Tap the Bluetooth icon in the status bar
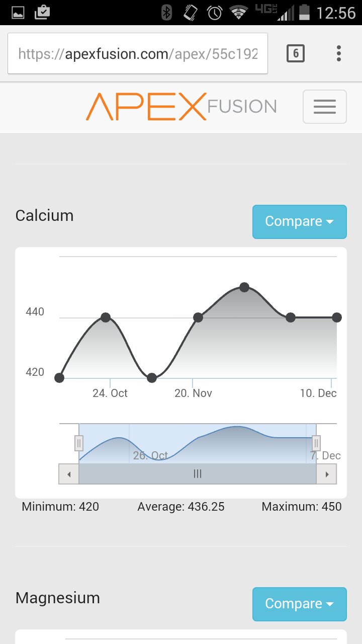 (166, 12)
